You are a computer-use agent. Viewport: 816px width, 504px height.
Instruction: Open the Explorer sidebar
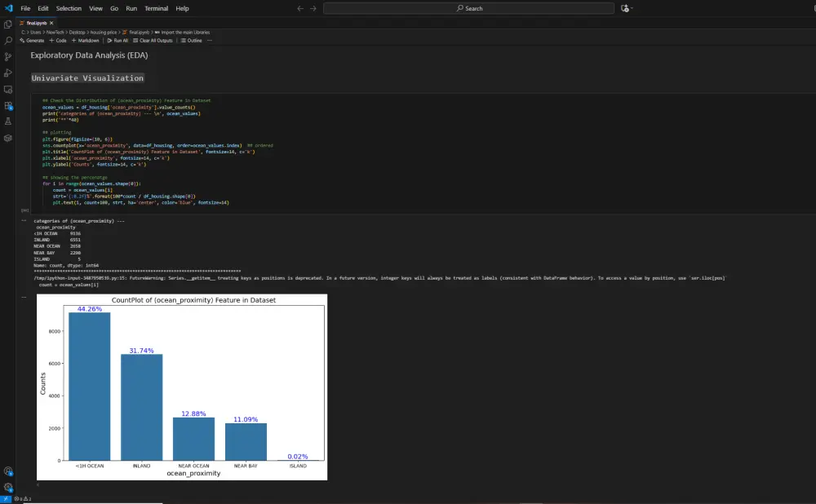pyautogui.click(x=8, y=25)
